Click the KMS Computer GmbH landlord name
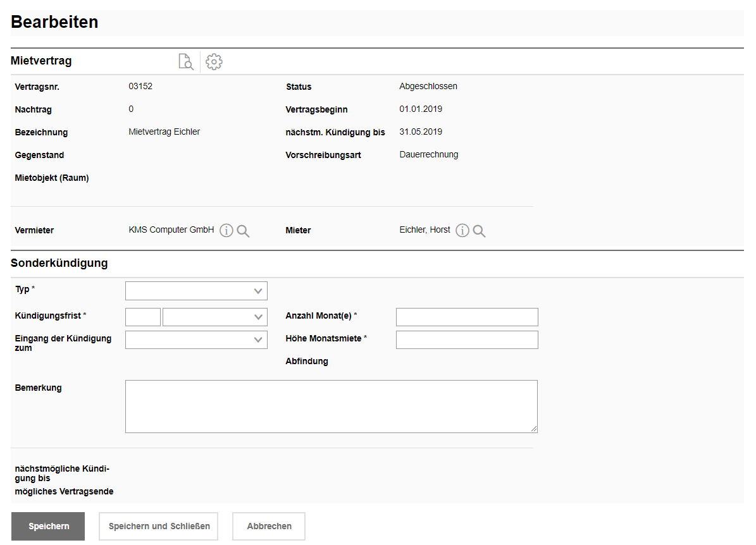Screen dimensions: 756x545 pyautogui.click(x=171, y=230)
